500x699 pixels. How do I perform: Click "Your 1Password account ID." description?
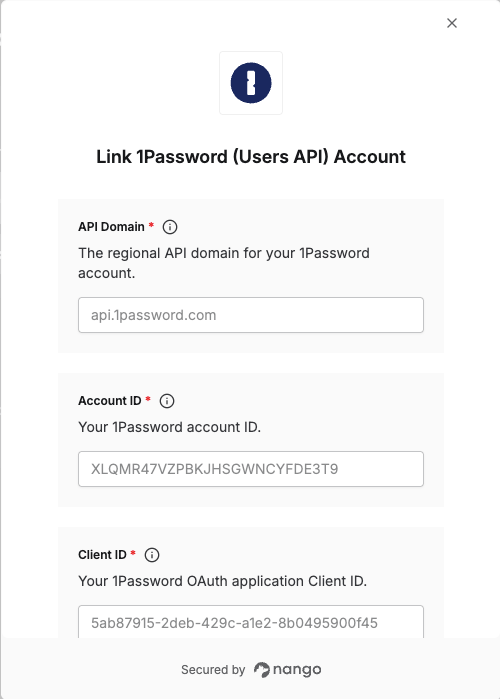169,427
